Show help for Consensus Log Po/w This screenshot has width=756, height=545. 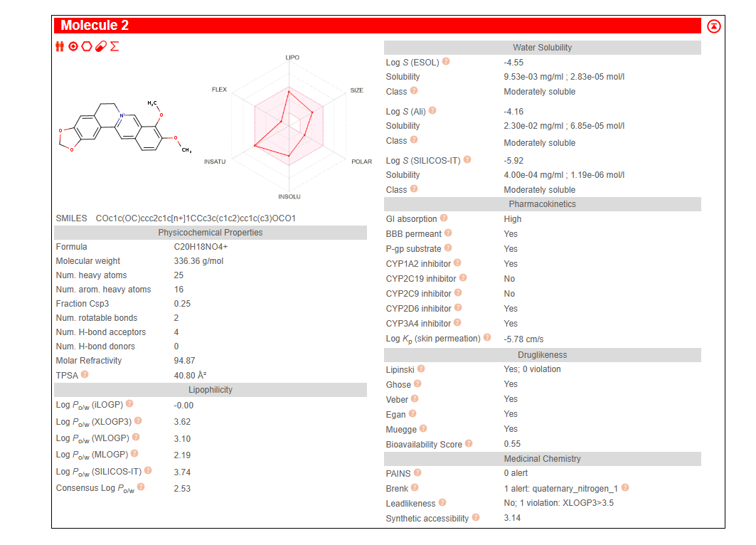tap(141, 487)
